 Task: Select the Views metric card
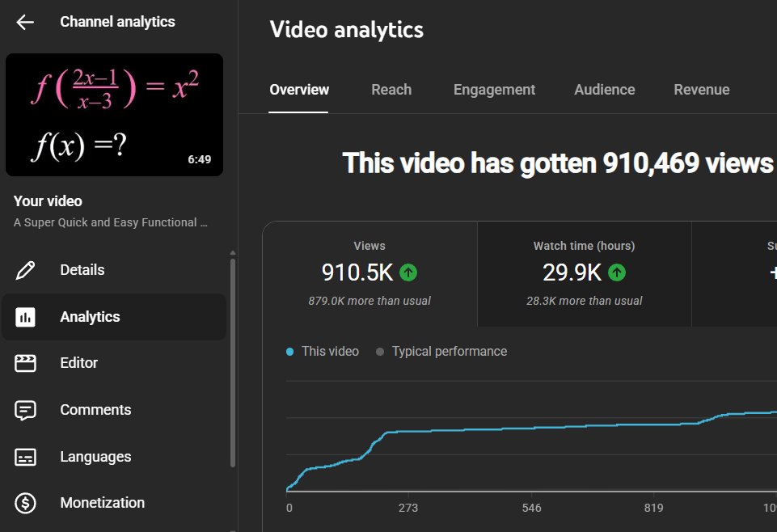[x=369, y=273]
